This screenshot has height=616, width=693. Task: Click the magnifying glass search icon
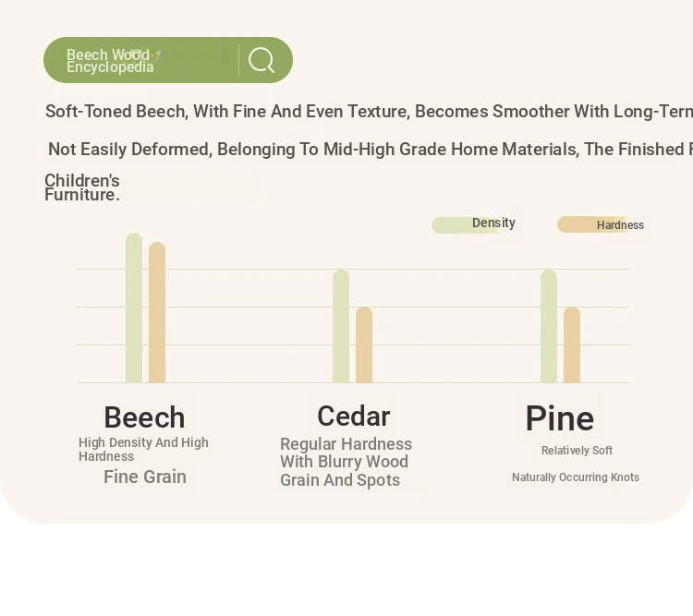pyautogui.click(x=261, y=60)
